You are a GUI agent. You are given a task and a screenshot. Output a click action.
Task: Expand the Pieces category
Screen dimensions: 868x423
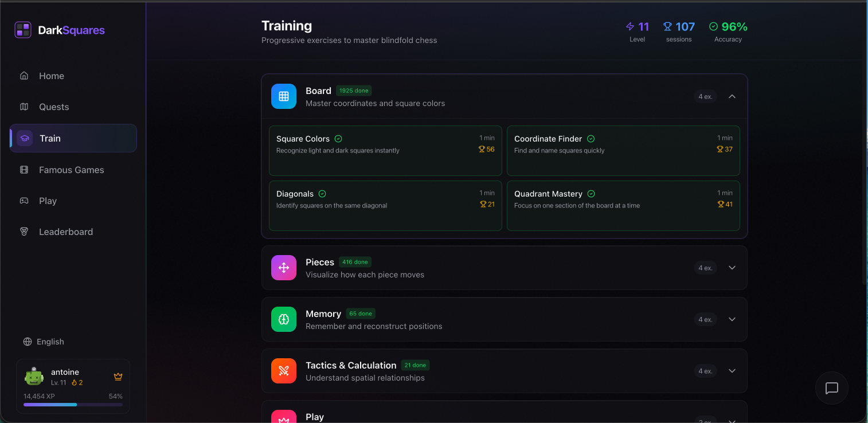[x=732, y=268]
